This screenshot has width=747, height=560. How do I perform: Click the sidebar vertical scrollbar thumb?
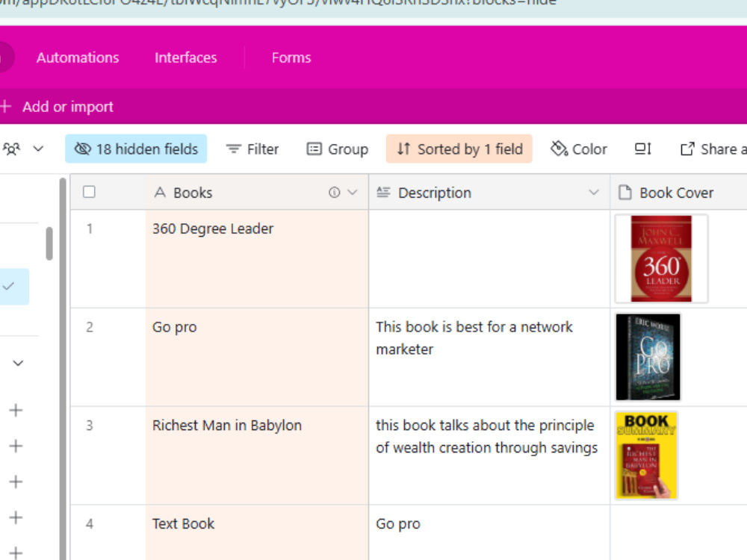pos(49,244)
